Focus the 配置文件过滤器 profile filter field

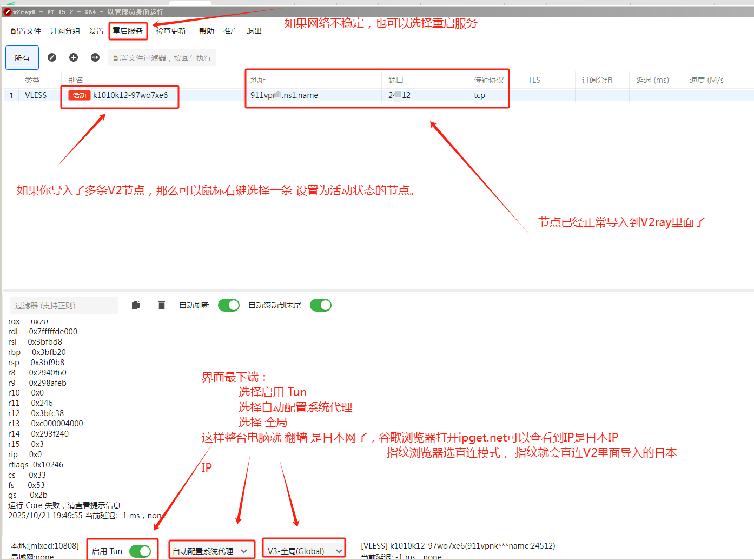(x=162, y=58)
